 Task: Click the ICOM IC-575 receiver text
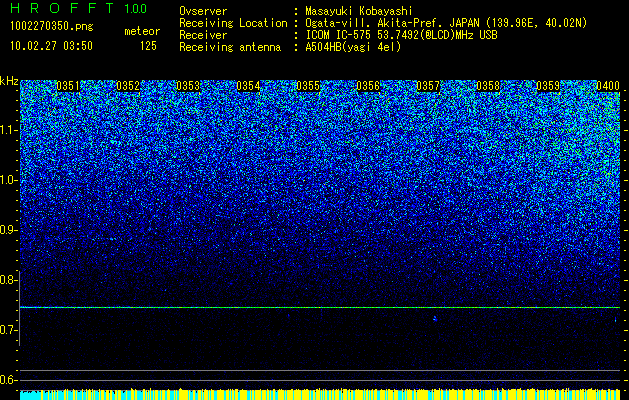(401, 35)
